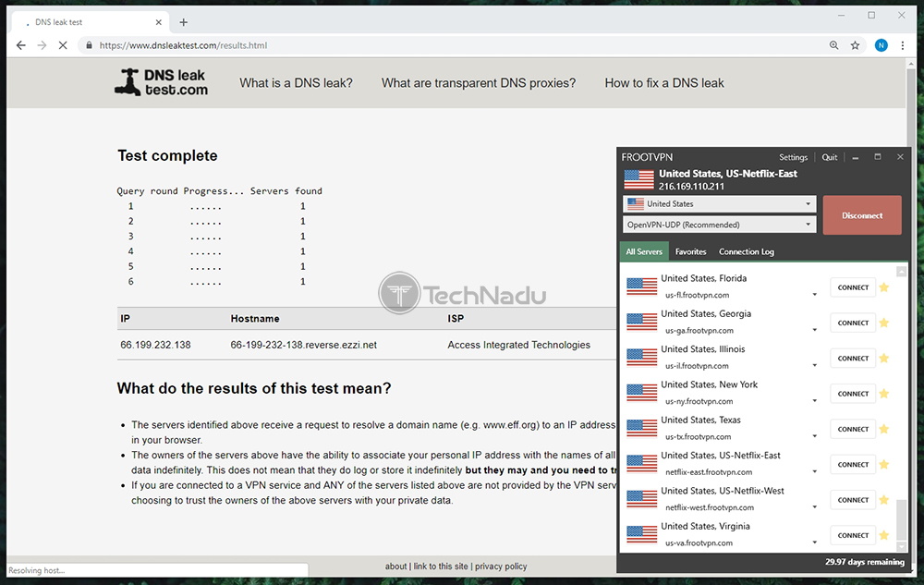
Task: Open the United States country dropdown
Action: (x=720, y=204)
